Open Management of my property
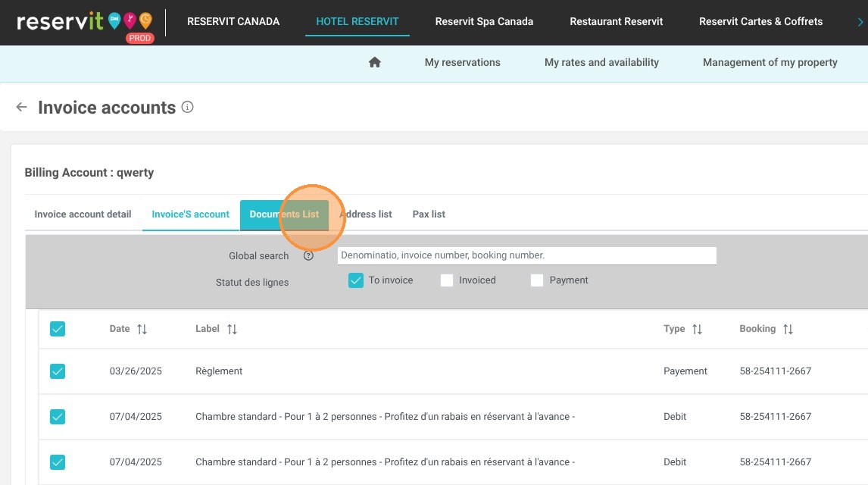 [770, 63]
